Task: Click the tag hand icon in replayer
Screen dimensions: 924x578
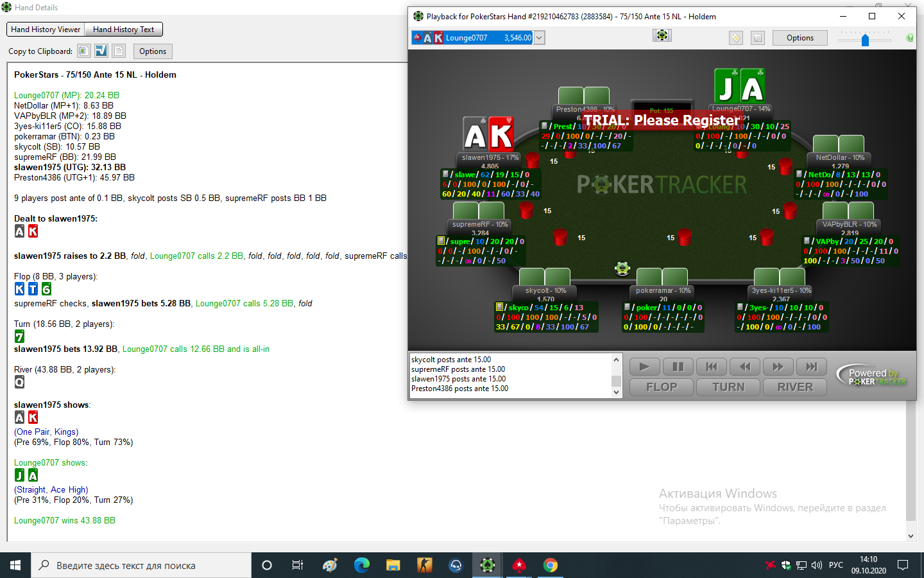Action: coord(736,38)
